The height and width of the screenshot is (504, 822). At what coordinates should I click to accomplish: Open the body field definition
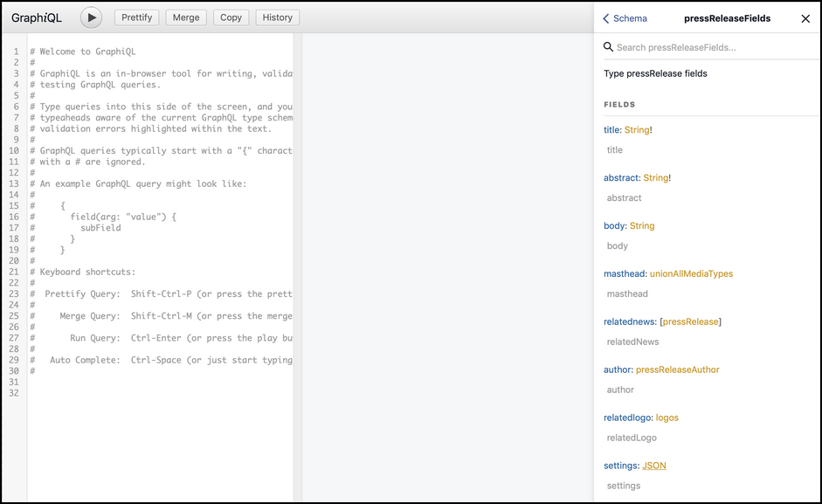coord(614,225)
